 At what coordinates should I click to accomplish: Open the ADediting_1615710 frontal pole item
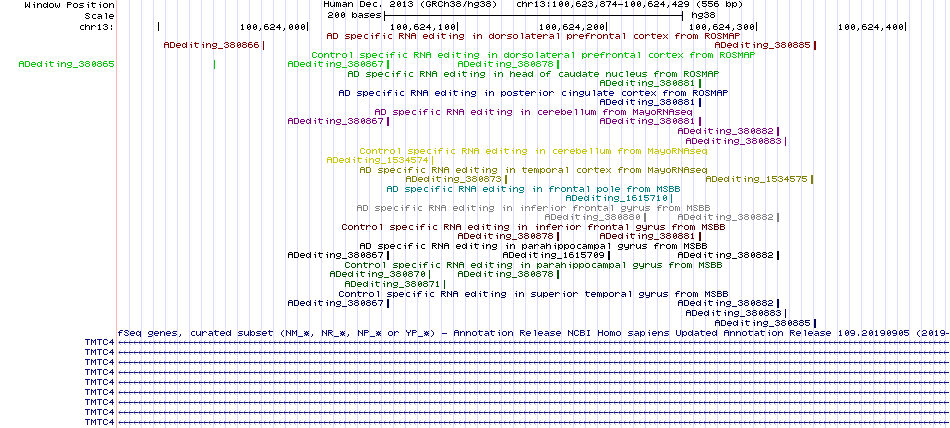click(x=616, y=198)
